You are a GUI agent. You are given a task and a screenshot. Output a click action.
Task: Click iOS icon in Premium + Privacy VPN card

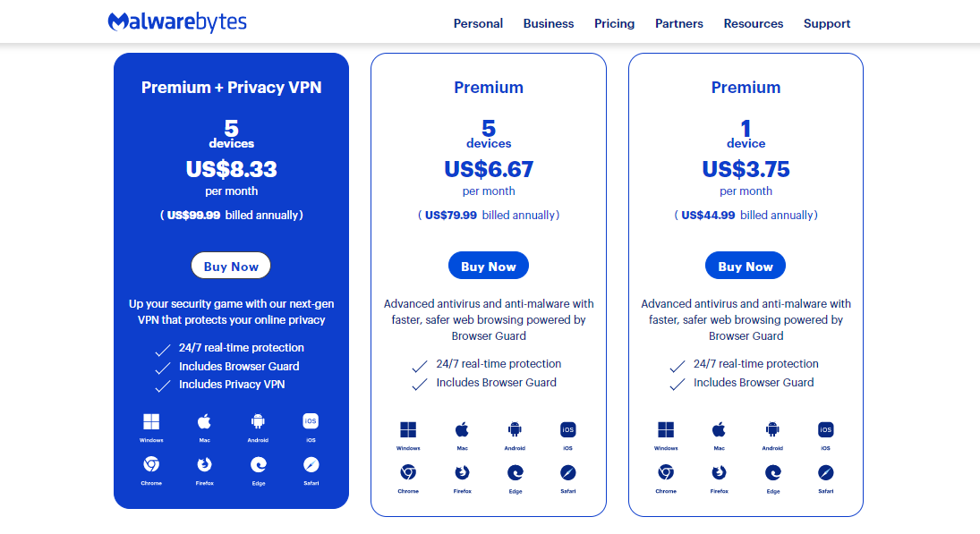tap(311, 421)
